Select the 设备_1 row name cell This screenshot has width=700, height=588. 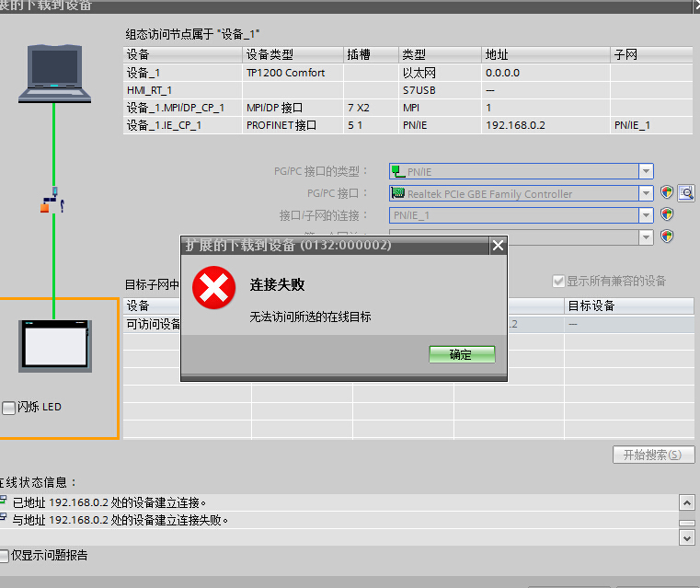tap(183, 73)
